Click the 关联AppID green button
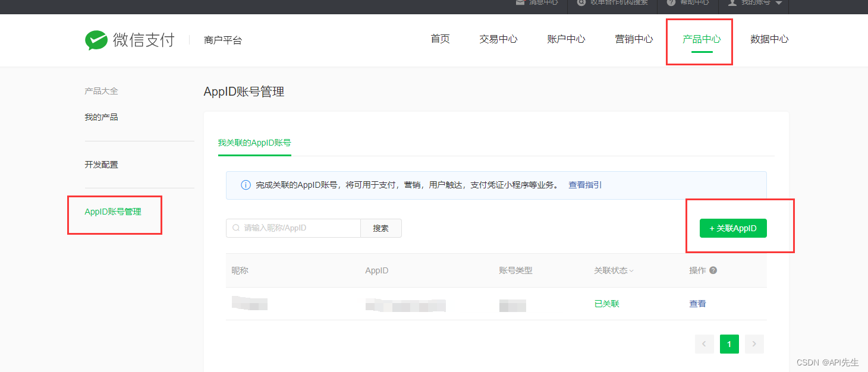 pyautogui.click(x=733, y=228)
